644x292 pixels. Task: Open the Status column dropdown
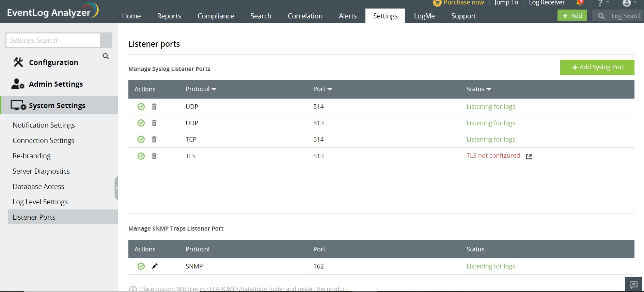[489, 89]
